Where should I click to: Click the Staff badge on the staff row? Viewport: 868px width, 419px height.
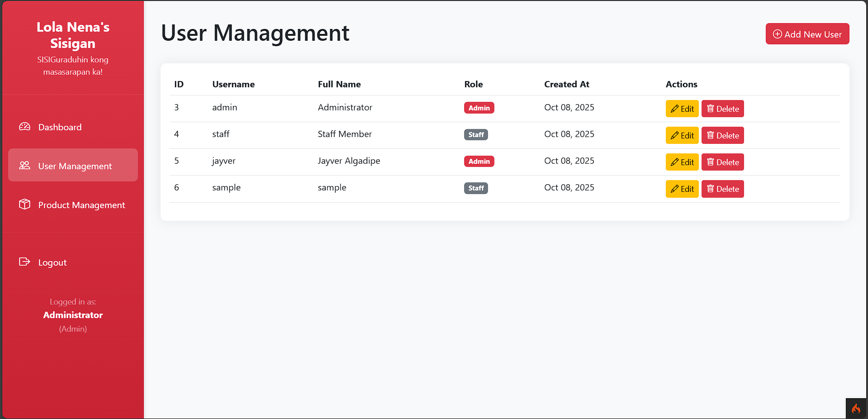click(476, 134)
